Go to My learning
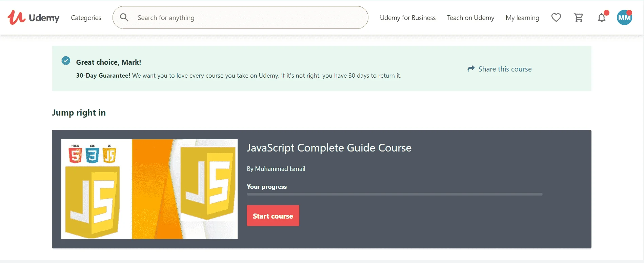The width and height of the screenshot is (644, 263). [x=522, y=18]
